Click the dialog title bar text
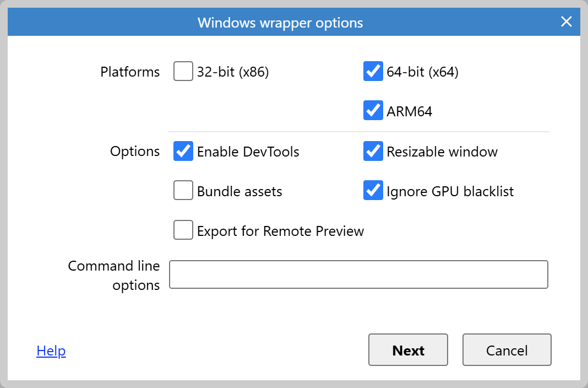This screenshot has width=588, height=388. (x=280, y=23)
